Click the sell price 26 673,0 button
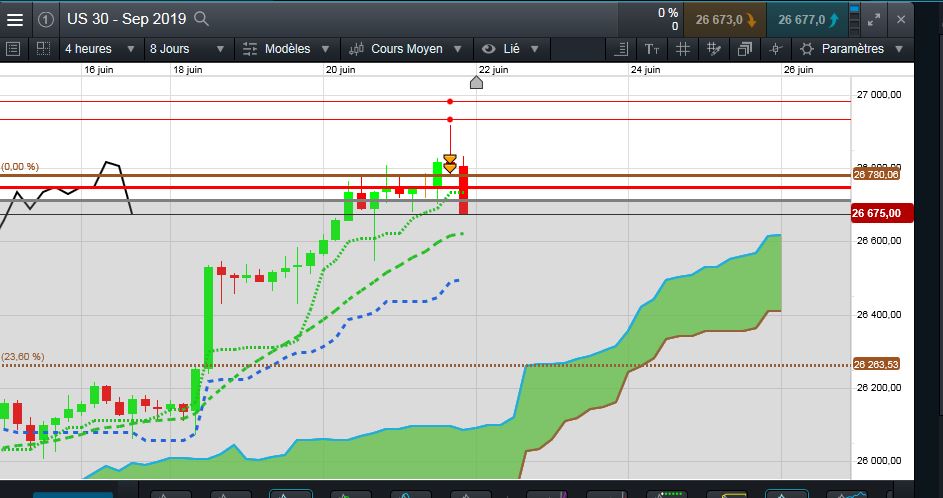Viewport: 943px width, 498px height. point(725,20)
